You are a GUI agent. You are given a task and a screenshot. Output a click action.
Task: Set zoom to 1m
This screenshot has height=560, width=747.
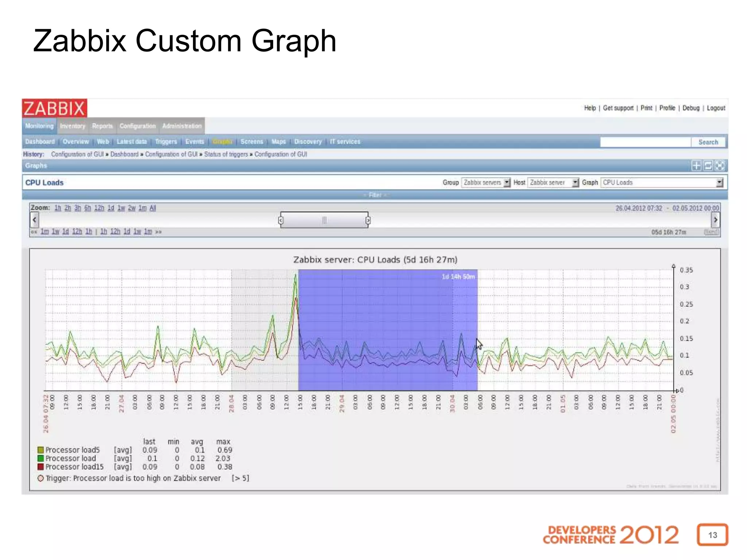click(x=142, y=208)
